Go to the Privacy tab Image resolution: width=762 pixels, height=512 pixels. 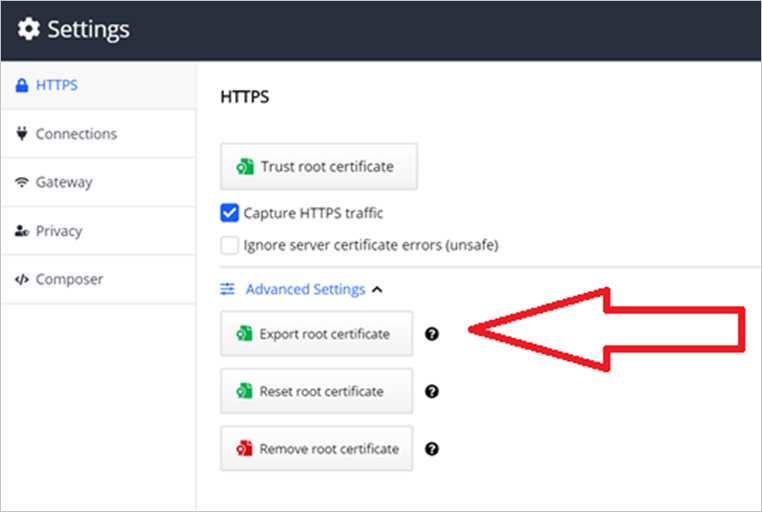click(x=99, y=231)
